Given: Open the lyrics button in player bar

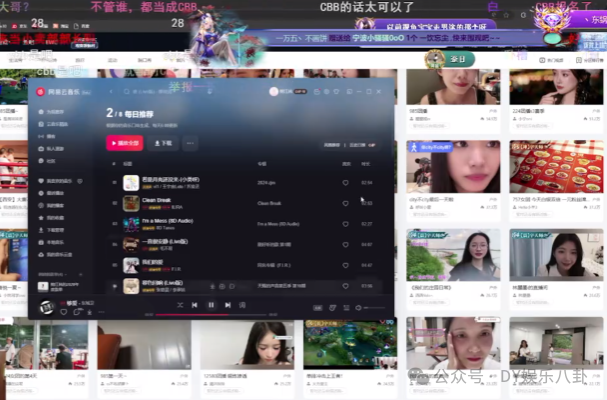Looking at the screenshot, I should click(242, 305).
